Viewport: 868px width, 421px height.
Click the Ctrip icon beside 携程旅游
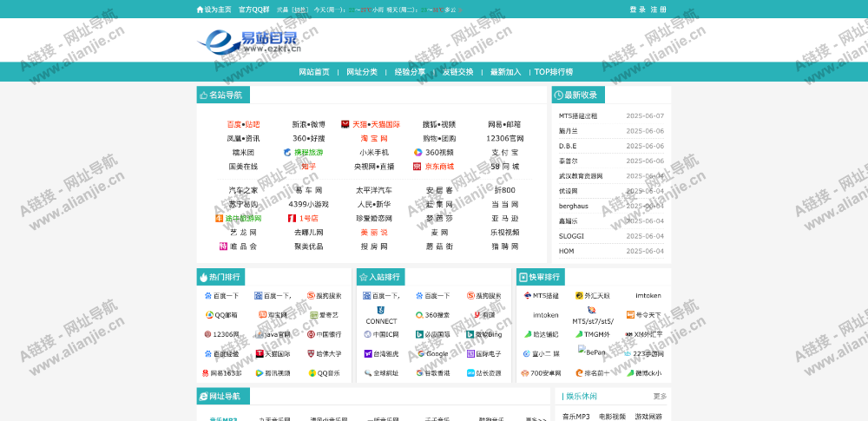[287, 152]
